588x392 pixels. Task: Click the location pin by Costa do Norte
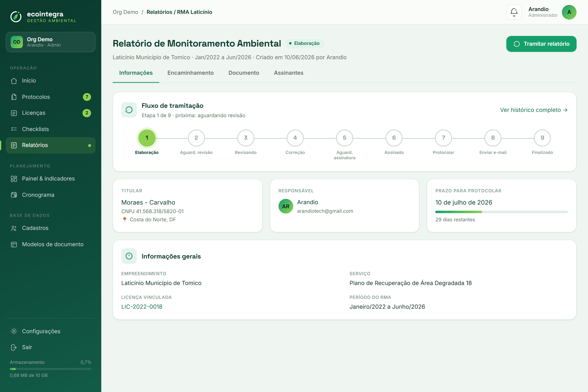point(125,219)
